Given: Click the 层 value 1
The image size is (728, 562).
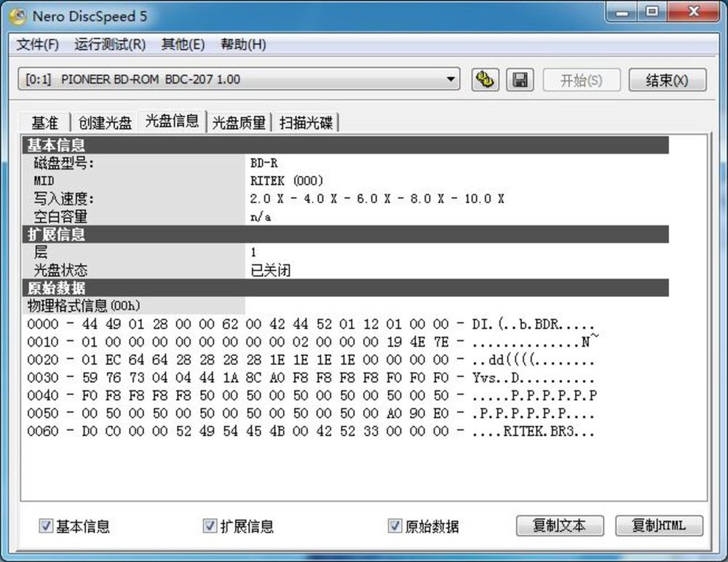Looking at the screenshot, I should (x=253, y=252).
